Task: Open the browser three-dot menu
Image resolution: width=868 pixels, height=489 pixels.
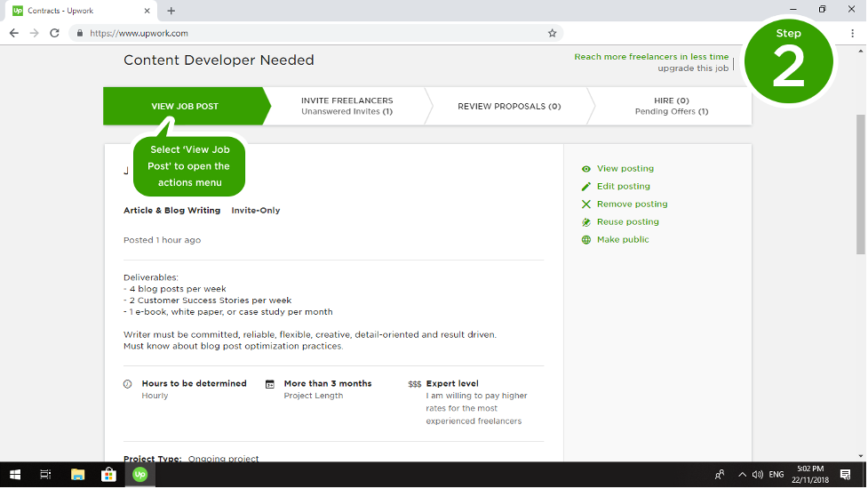Action: 853,33
